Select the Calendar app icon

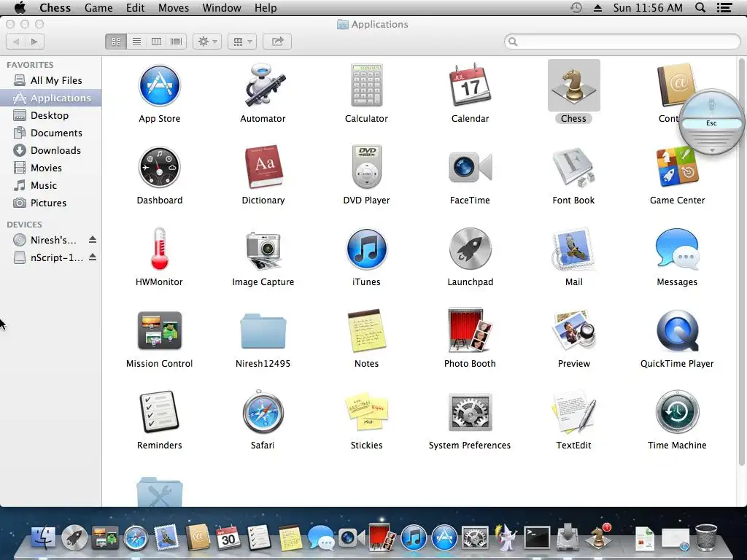tap(470, 86)
